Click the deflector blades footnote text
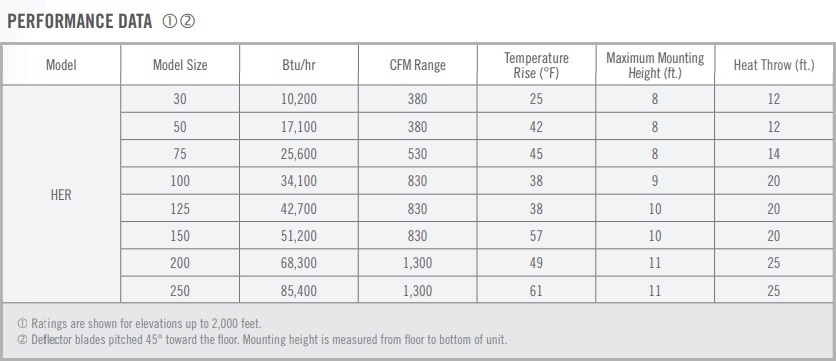The image size is (836, 361). click(x=262, y=340)
